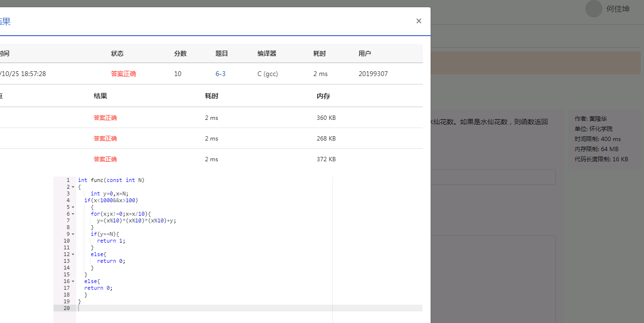Screen dimensions: 644x323
Task: Select the user ID 20199307
Action: 373,74
